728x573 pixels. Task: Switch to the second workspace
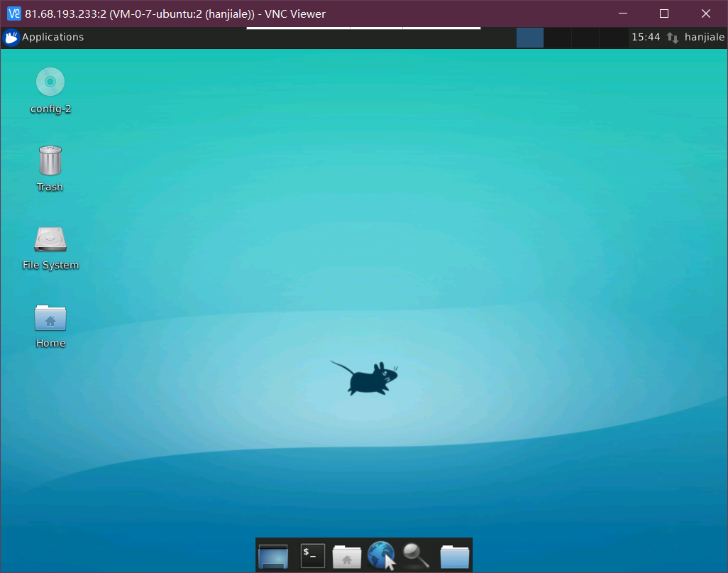coord(558,37)
